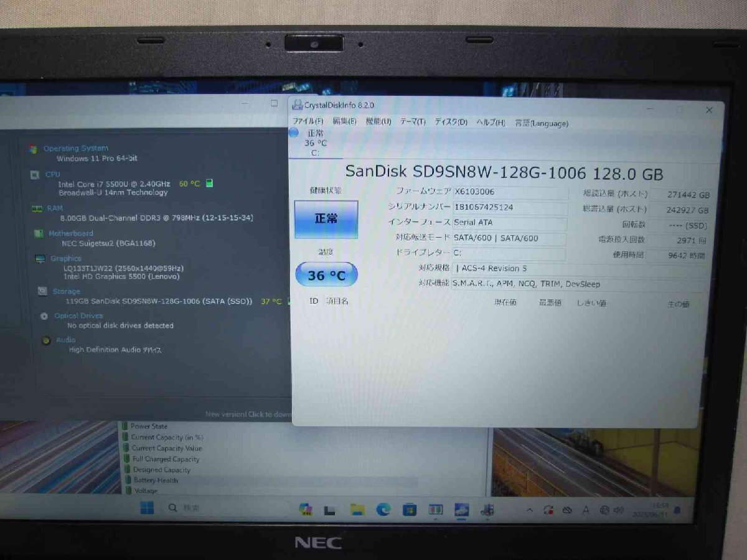Click the しきい値 column header
Screen dimensions: 747x560
point(591,304)
